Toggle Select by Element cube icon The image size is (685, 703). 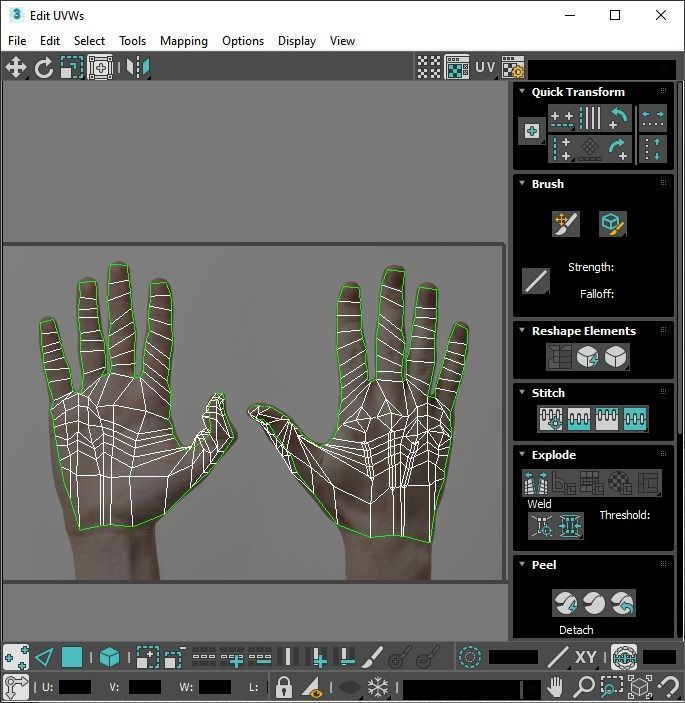coord(109,658)
